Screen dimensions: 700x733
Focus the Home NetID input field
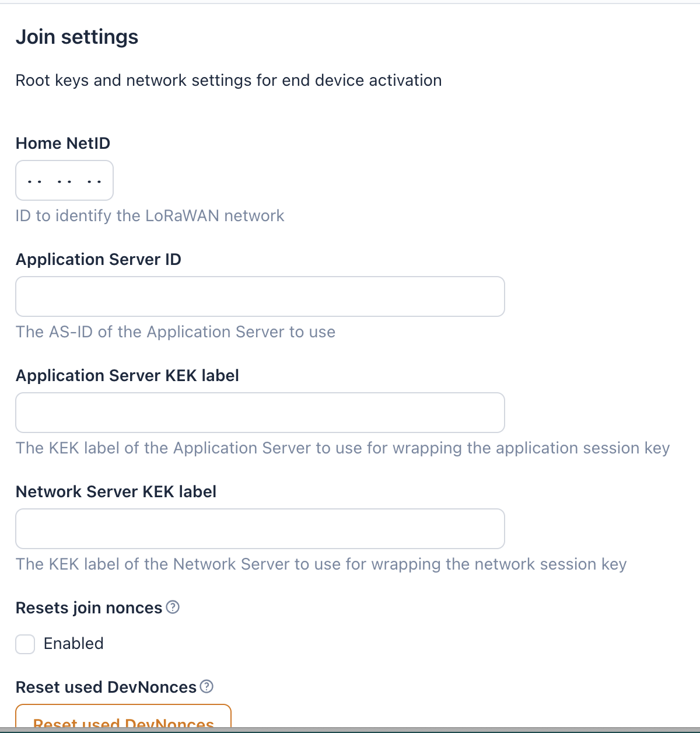point(64,180)
